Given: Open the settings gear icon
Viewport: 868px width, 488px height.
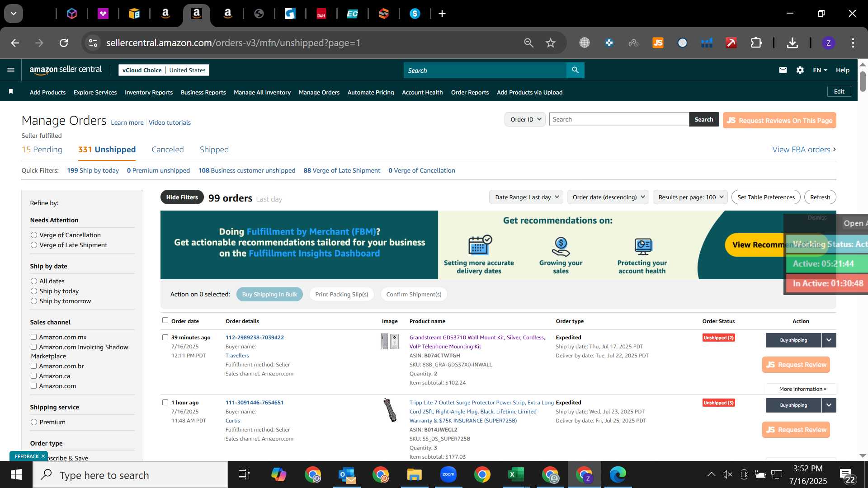Looking at the screenshot, I should [x=800, y=70].
